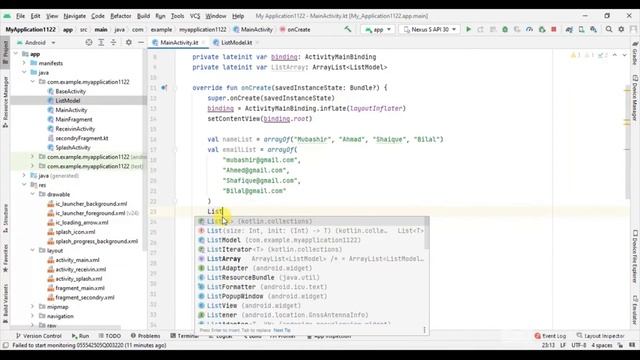The height and width of the screenshot is (360, 640).
Task: Expand the mipmap folder
Action: pyautogui.click(x=33, y=307)
